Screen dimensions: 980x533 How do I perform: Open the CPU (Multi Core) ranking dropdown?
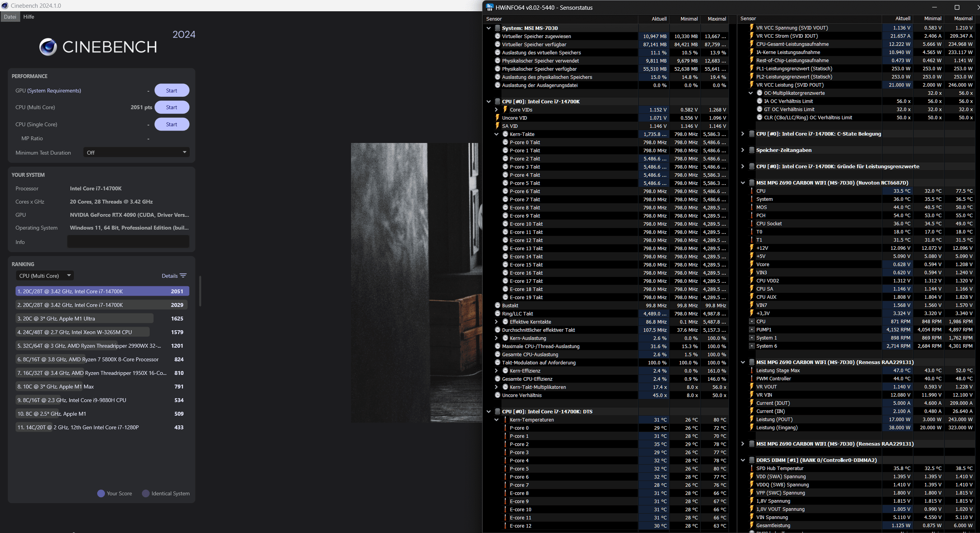point(45,275)
